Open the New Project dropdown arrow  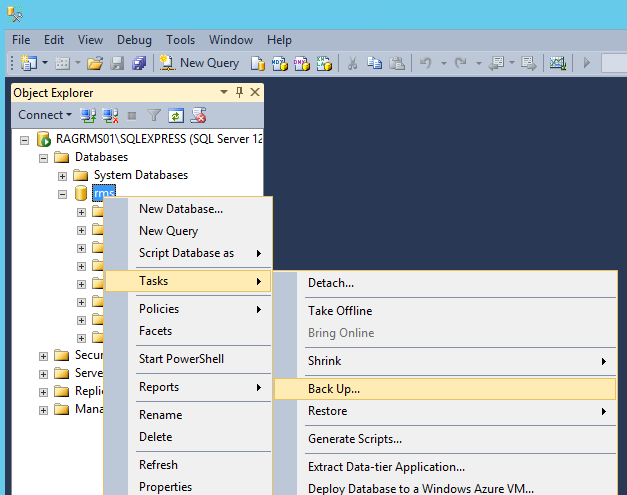(45, 63)
